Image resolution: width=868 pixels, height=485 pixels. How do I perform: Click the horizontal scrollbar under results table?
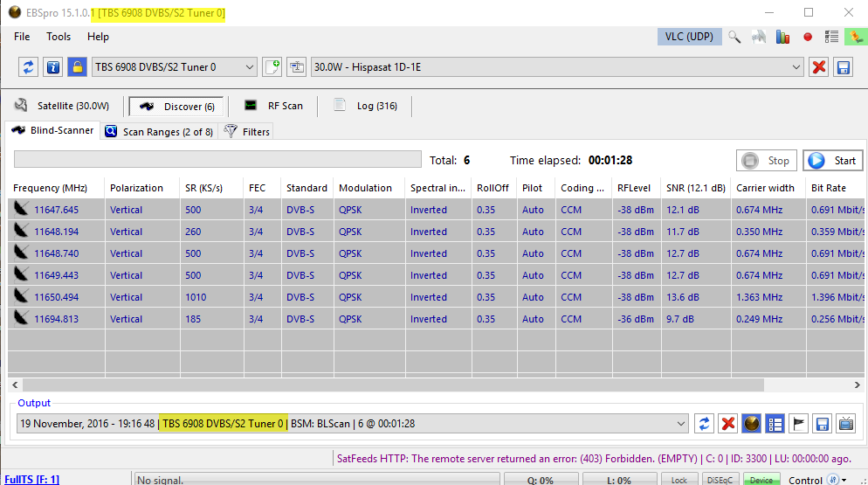pos(393,385)
